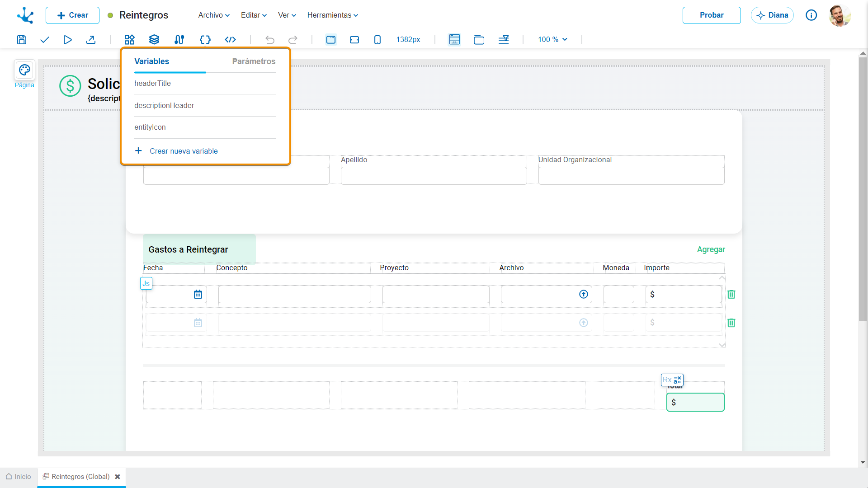The image size is (868, 488).
Task: Delete first expense row with trash icon
Action: 731,294
